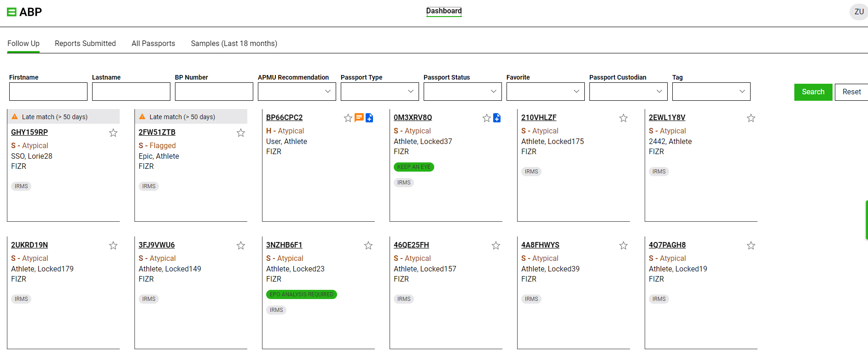Image resolution: width=868 pixels, height=363 pixels.
Task: Switch to Reports Submitted tab
Action: click(x=85, y=44)
